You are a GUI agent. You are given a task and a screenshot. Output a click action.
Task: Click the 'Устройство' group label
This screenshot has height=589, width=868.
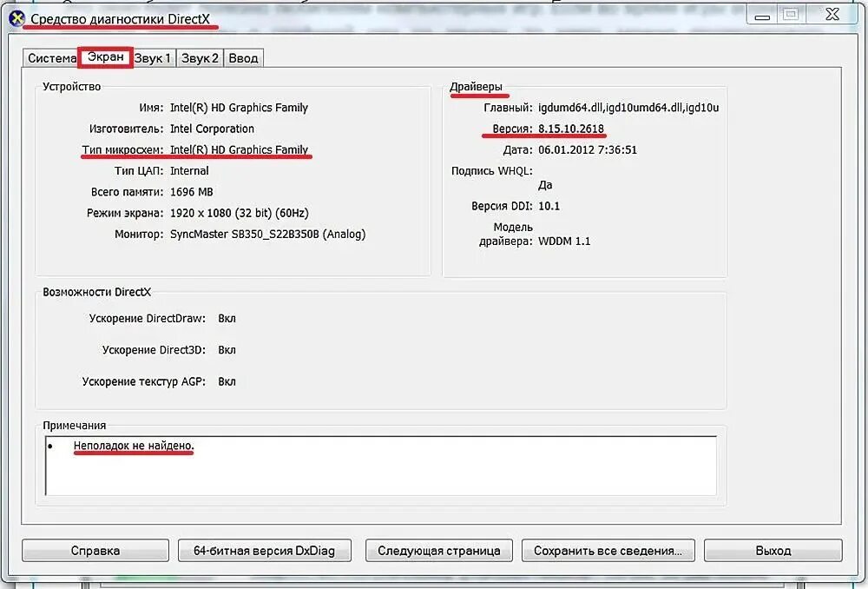coord(72,86)
